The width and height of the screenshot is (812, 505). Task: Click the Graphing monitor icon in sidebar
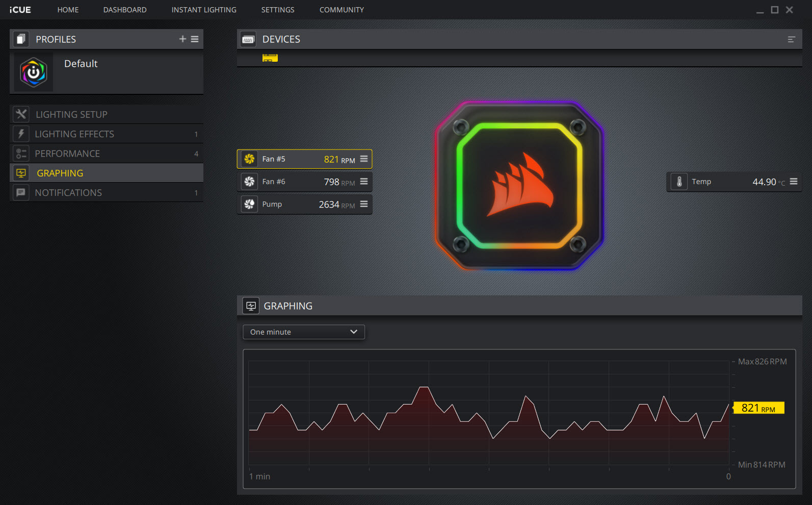[x=21, y=173]
